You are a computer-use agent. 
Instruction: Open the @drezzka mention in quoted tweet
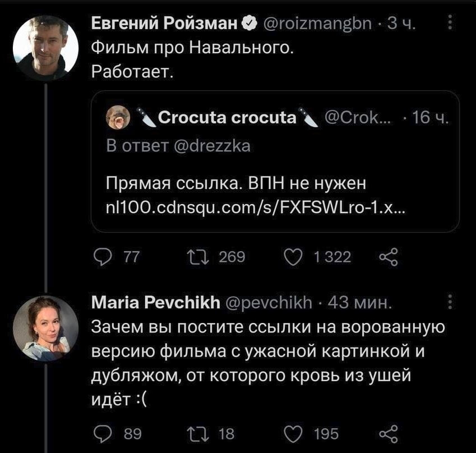[211, 147]
